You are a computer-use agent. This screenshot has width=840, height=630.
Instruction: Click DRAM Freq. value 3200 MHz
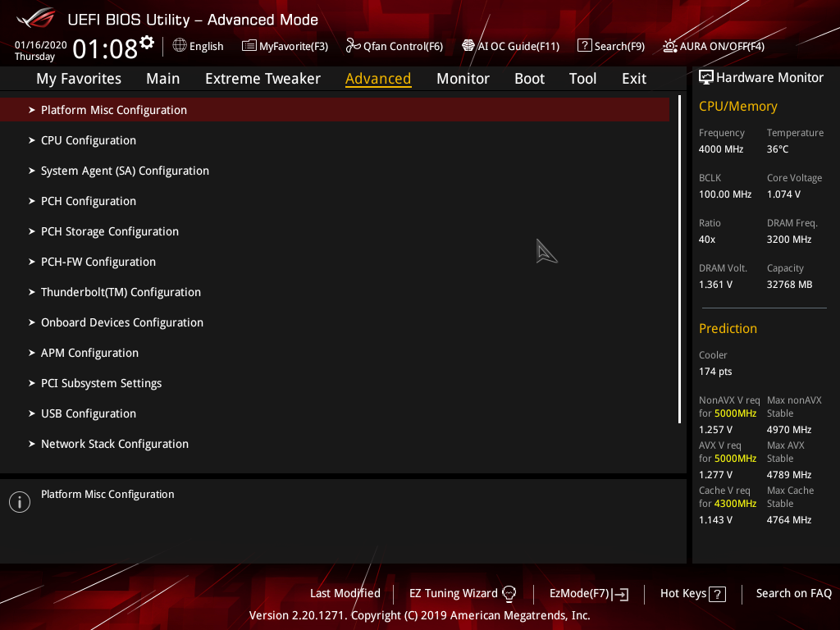click(788, 240)
